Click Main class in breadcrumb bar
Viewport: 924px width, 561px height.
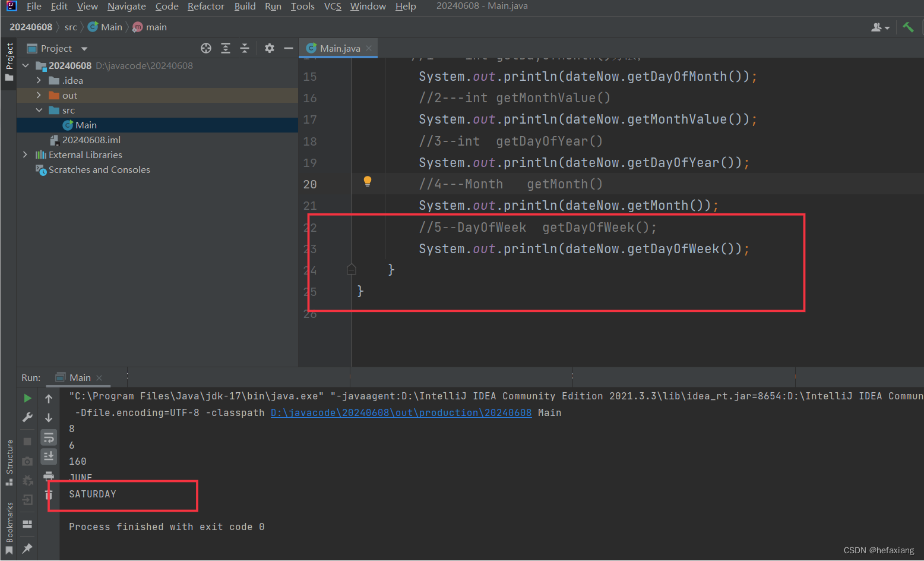tap(105, 27)
